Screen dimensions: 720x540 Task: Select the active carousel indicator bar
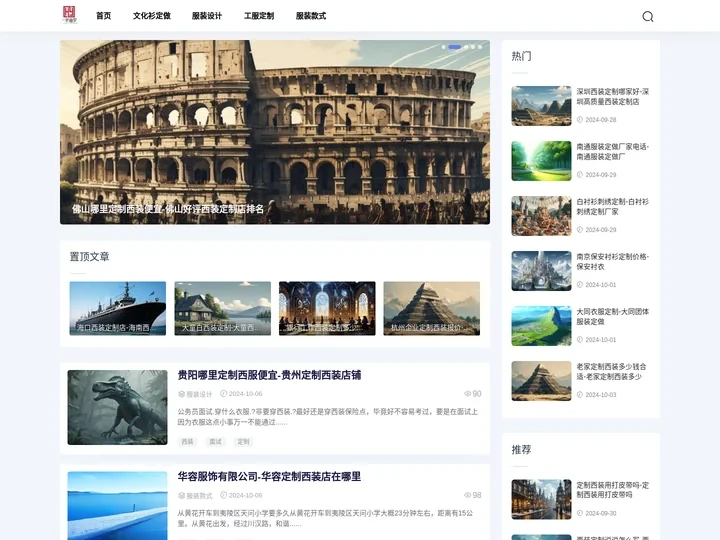455,47
